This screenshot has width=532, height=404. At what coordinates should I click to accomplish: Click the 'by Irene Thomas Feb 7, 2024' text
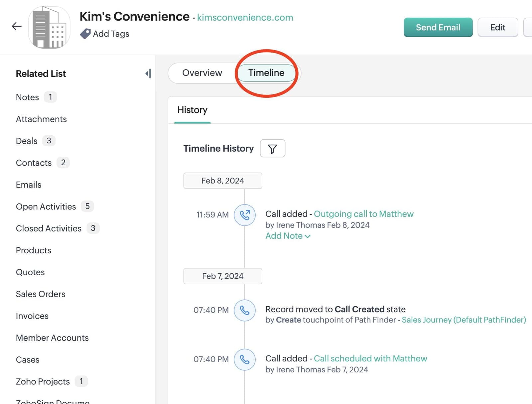(317, 370)
